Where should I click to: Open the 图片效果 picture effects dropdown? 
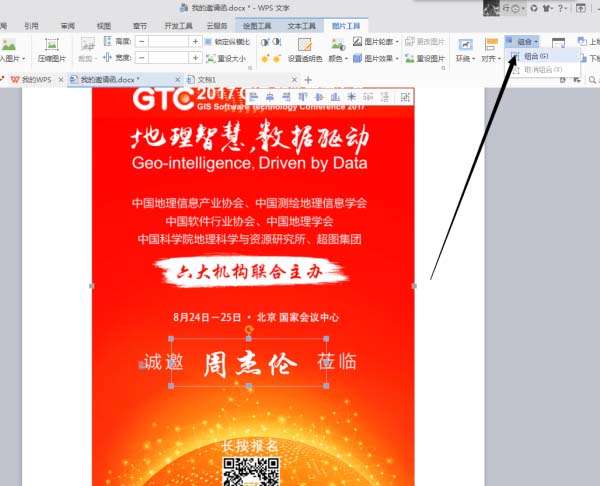pyautogui.click(x=376, y=58)
